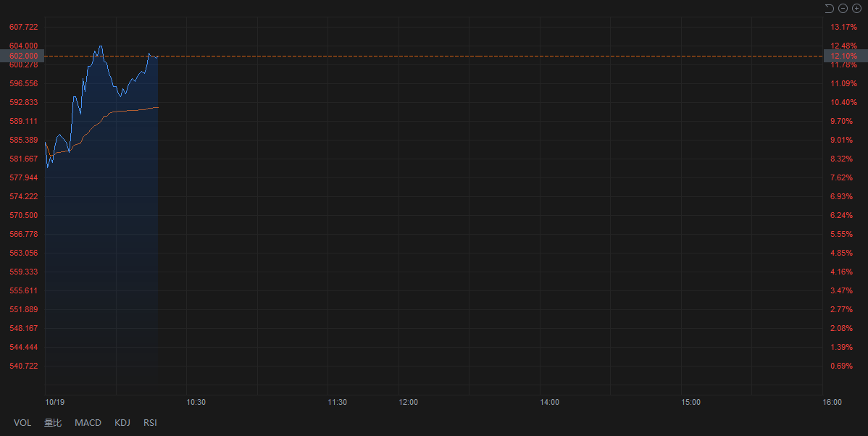Click the 570.500 price axis label

pos(24,215)
